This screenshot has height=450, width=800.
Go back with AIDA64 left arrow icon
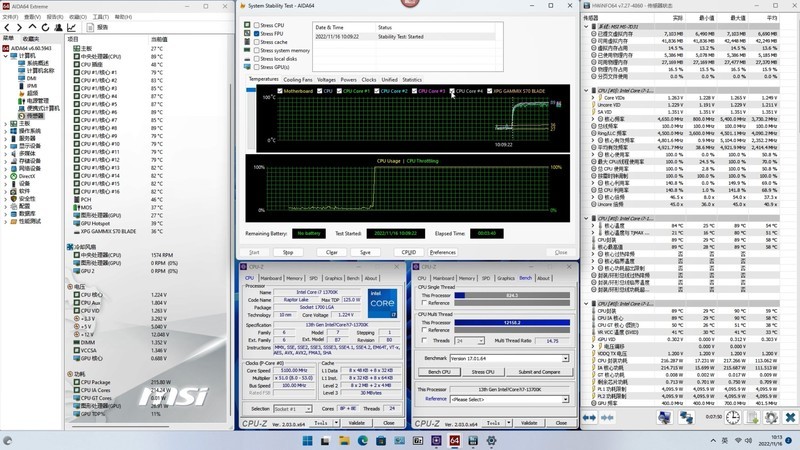point(7,28)
